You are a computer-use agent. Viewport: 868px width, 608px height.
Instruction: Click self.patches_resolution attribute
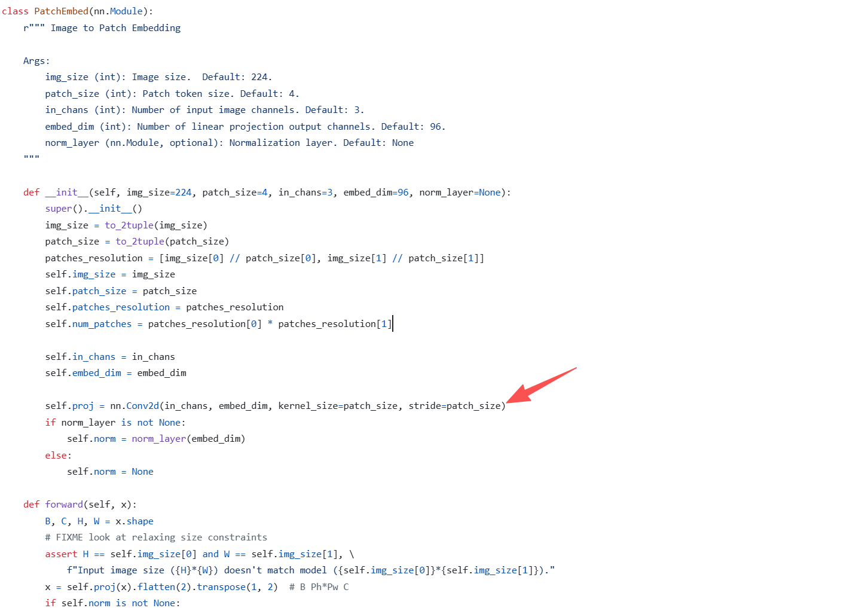pyautogui.click(x=108, y=307)
